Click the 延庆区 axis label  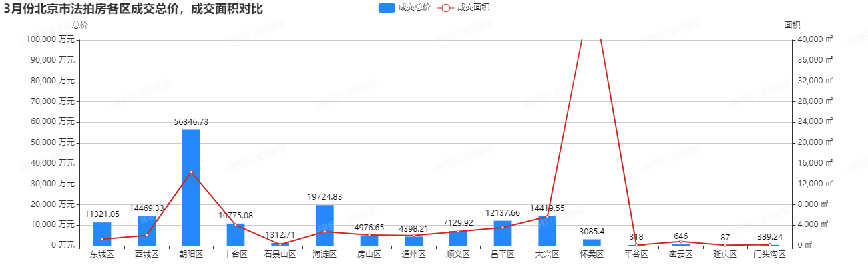pyautogui.click(x=725, y=254)
